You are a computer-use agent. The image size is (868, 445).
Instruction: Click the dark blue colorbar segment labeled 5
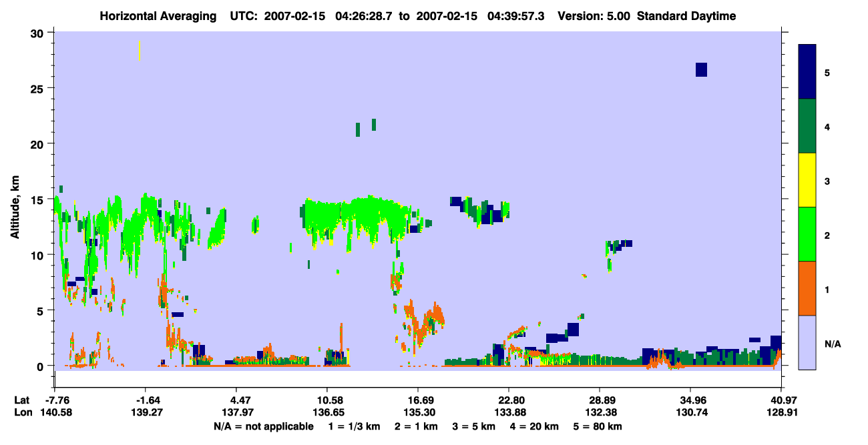tap(807, 72)
